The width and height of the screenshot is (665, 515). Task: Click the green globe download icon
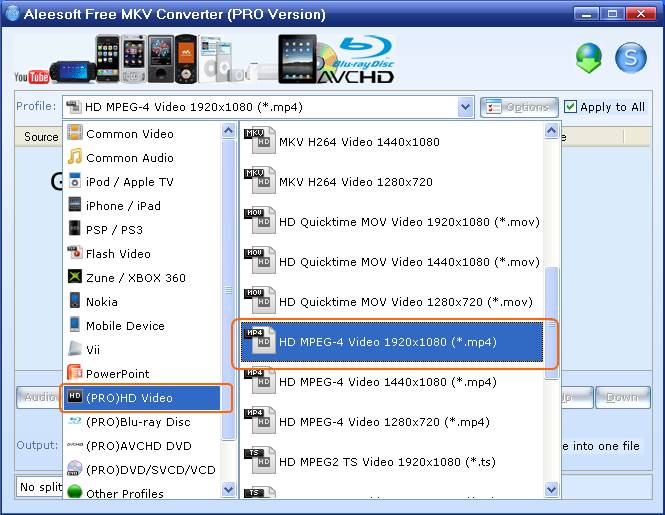point(590,59)
